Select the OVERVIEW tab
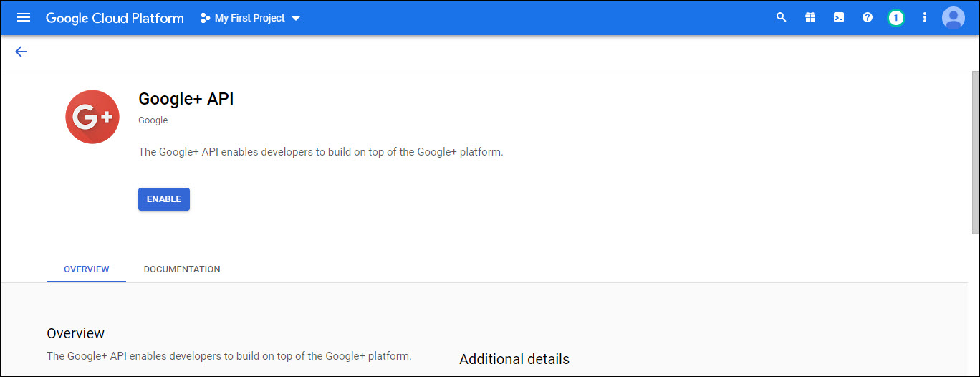This screenshot has width=980, height=377. click(x=87, y=269)
